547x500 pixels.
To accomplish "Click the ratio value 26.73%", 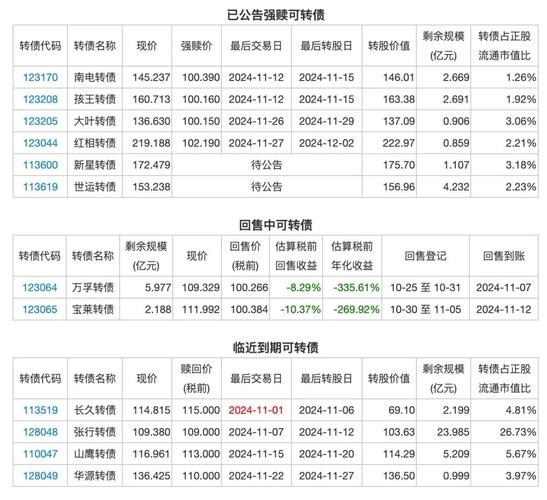I will (x=518, y=432).
